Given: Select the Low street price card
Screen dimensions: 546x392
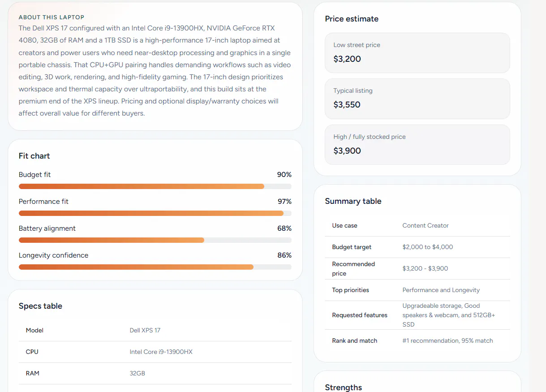Looking at the screenshot, I should point(417,53).
